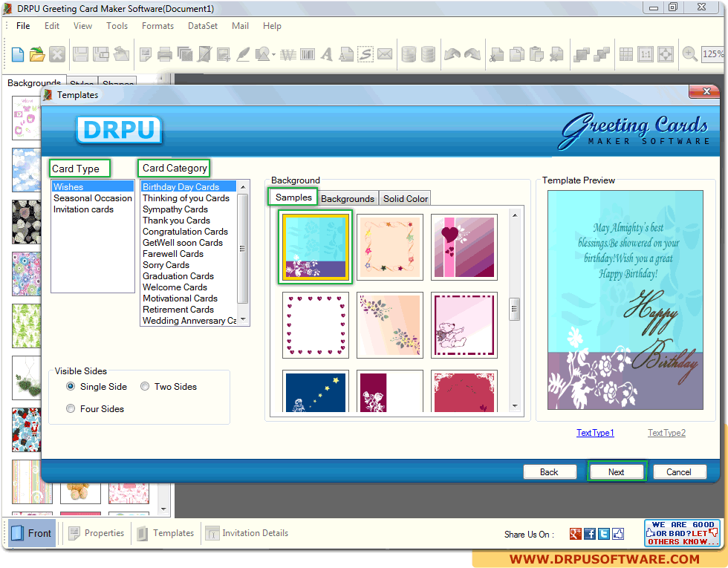Click the Copy pages icon

(517, 55)
